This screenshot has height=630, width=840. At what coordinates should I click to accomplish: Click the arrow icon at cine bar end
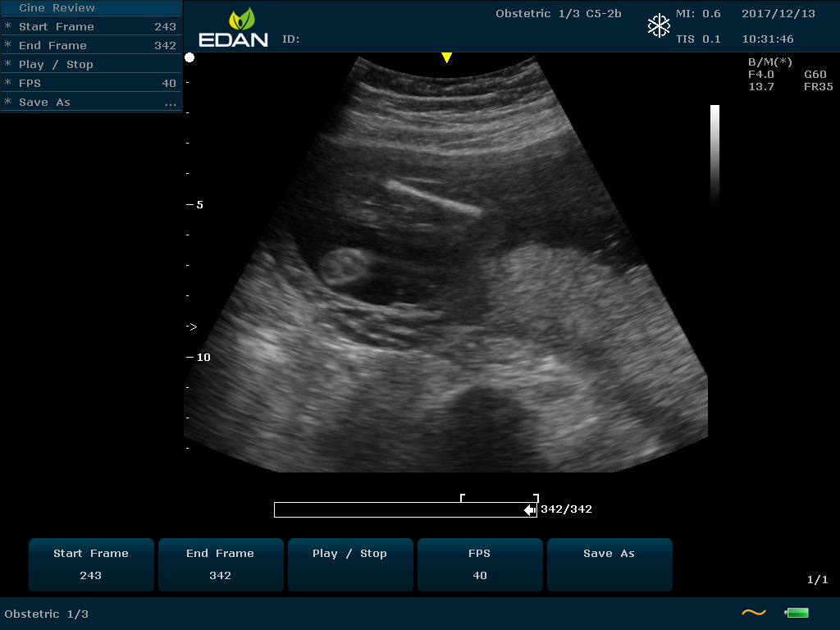point(530,510)
